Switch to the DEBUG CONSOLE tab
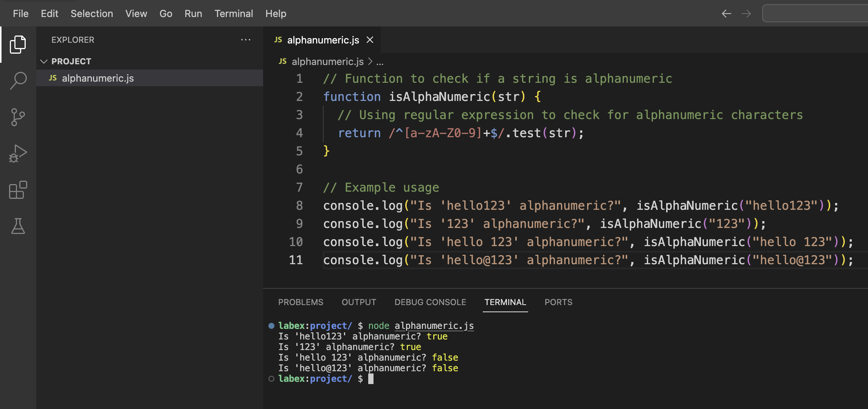 point(430,302)
